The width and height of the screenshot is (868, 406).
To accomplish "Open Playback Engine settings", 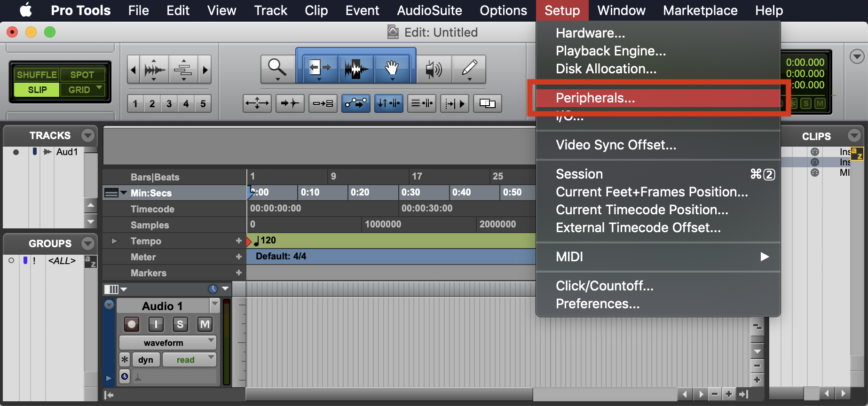I will 658,51.
